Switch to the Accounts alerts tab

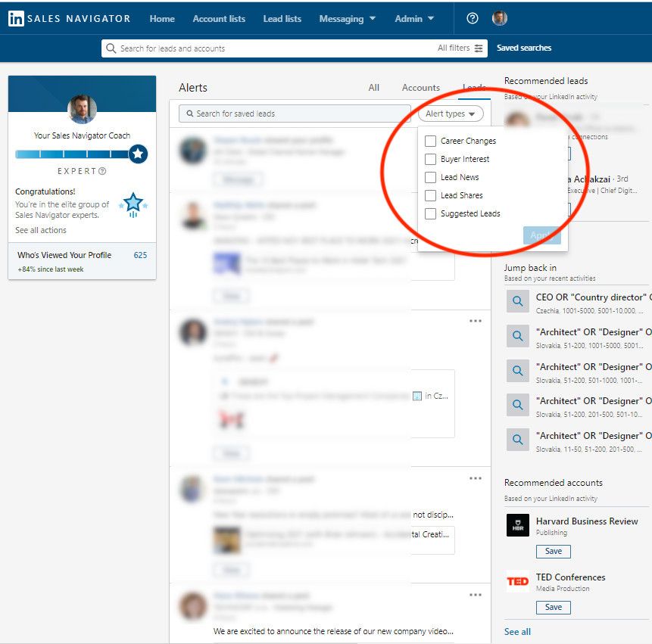[421, 88]
